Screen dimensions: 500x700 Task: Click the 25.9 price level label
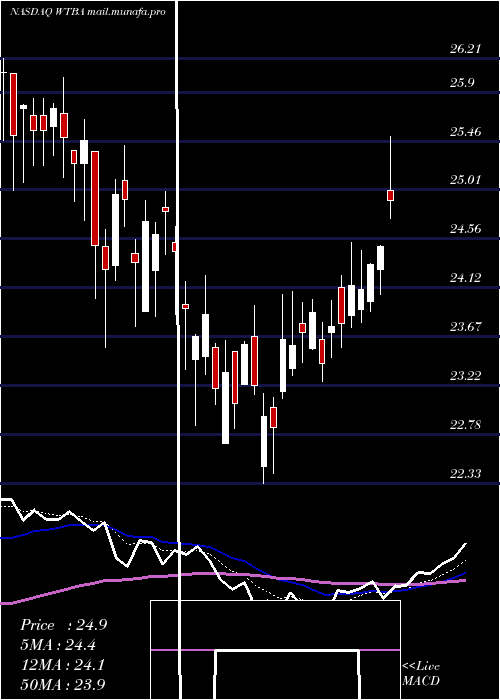pos(461,83)
